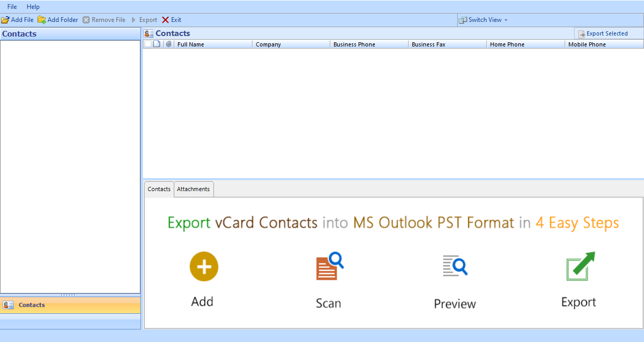Click the green Export arrow icon
This screenshot has height=342, width=644.
pyautogui.click(x=581, y=266)
